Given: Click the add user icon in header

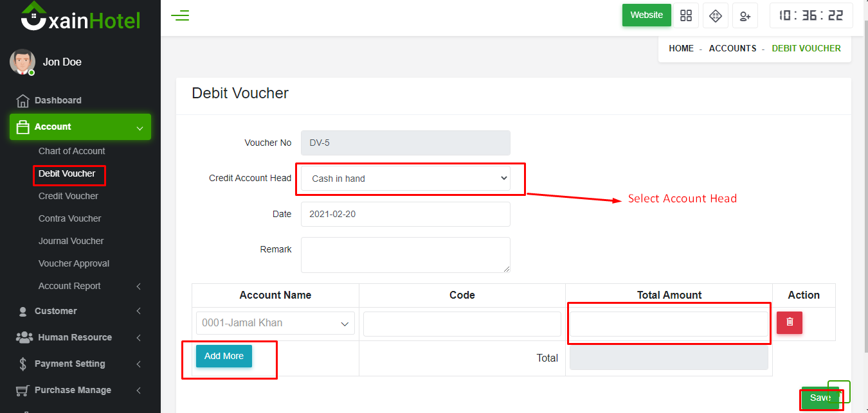Looking at the screenshot, I should [x=745, y=15].
